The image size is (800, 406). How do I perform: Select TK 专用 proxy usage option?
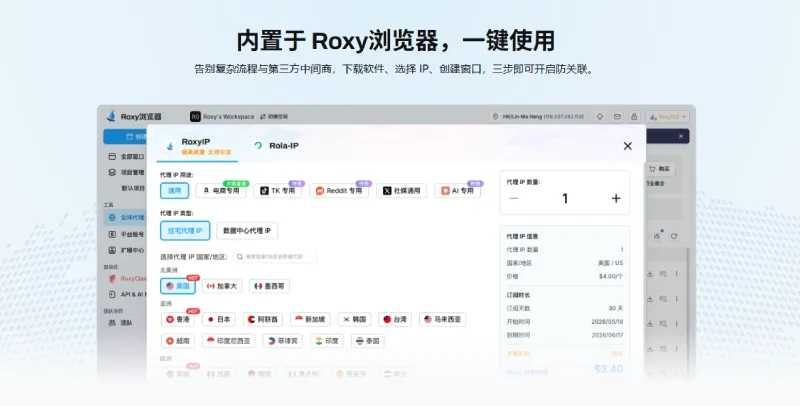click(278, 191)
